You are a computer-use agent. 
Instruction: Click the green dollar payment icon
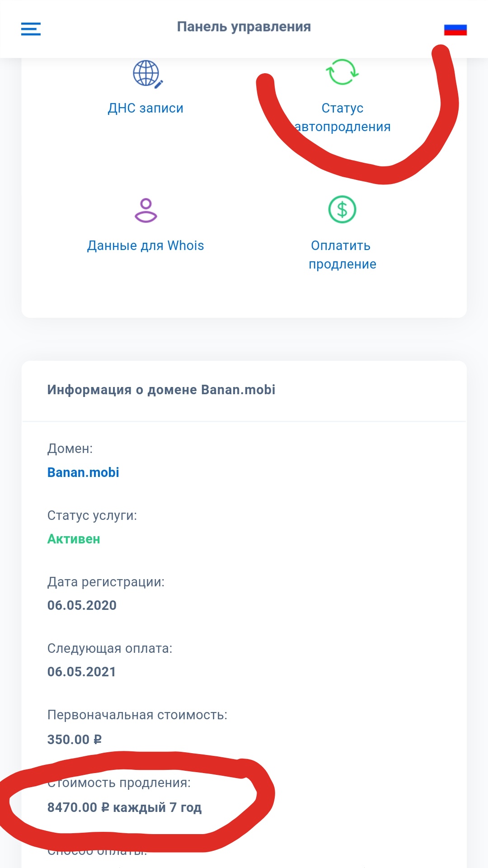pos(342,209)
